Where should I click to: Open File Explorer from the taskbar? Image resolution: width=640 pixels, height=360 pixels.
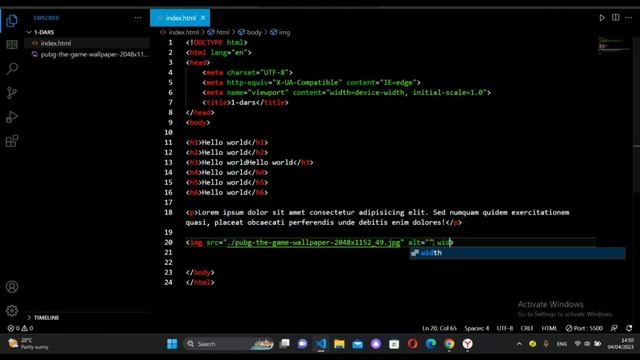[x=339, y=344]
